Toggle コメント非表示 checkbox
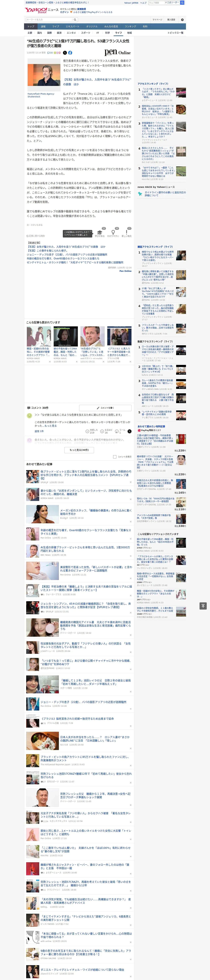This screenshot has height=980, width=210. 115,457
